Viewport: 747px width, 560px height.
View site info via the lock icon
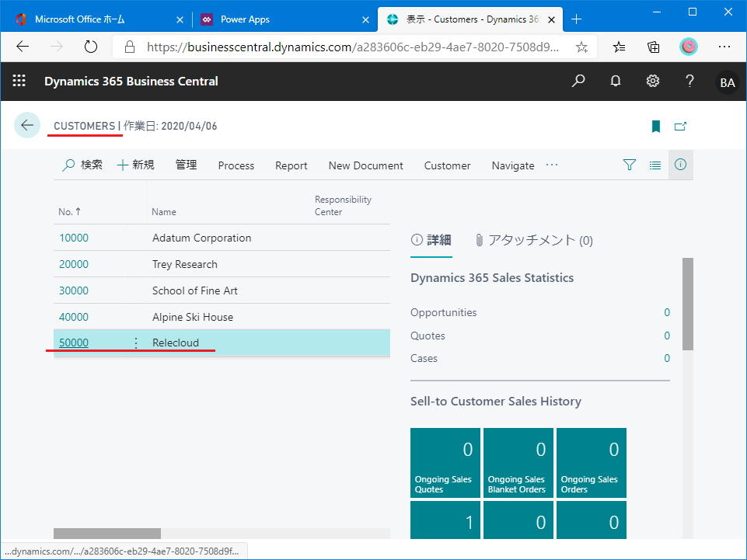[129, 47]
